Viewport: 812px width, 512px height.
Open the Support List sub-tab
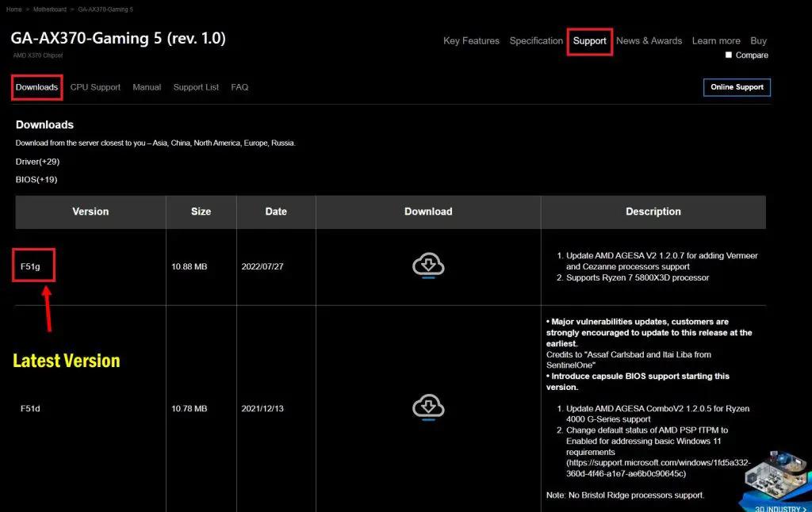tap(196, 87)
